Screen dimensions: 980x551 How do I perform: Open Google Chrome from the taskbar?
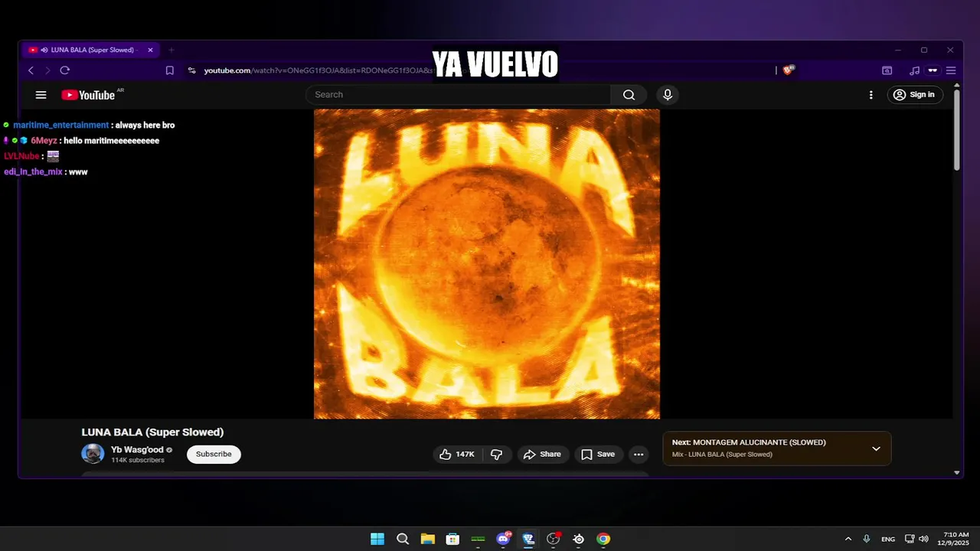603,539
